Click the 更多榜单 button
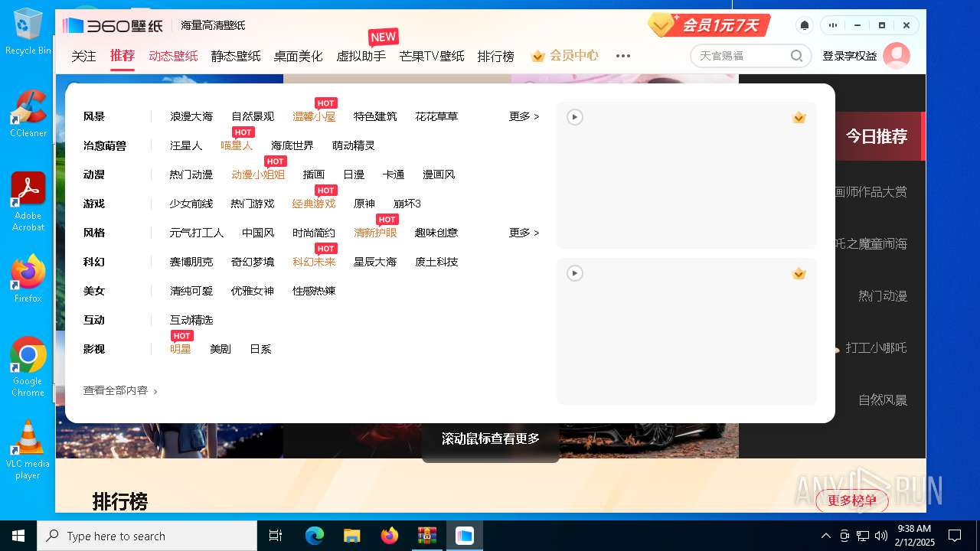This screenshot has height=551, width=980. pos(852,500)
